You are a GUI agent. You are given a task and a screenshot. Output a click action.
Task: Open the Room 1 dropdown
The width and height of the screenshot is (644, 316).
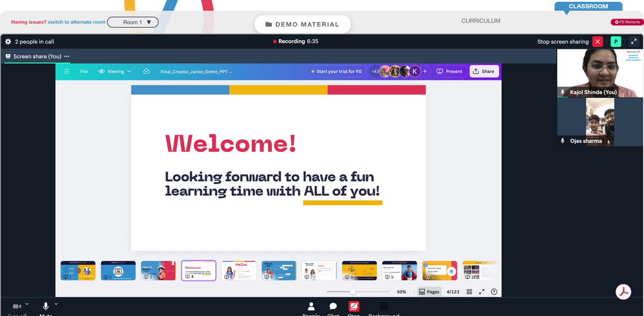point(133,22)
